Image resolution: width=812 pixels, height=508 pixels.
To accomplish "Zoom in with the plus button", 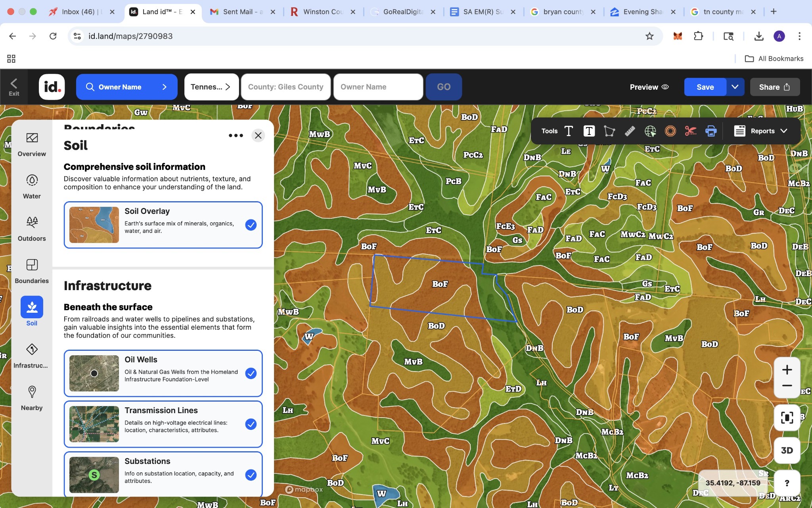I will 787,370.
